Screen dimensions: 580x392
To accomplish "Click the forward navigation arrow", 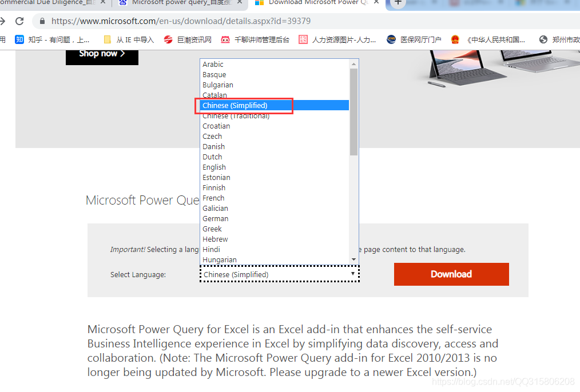I will point(3,21).
